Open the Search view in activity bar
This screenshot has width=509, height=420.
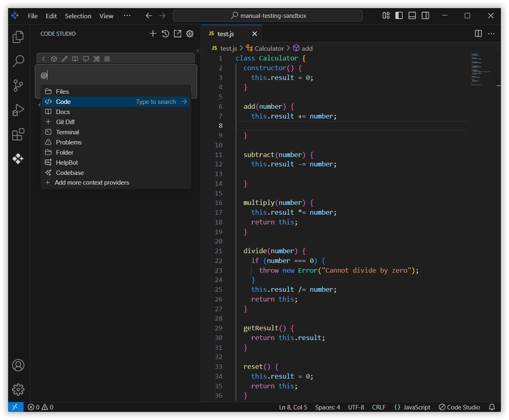[18, 61]
